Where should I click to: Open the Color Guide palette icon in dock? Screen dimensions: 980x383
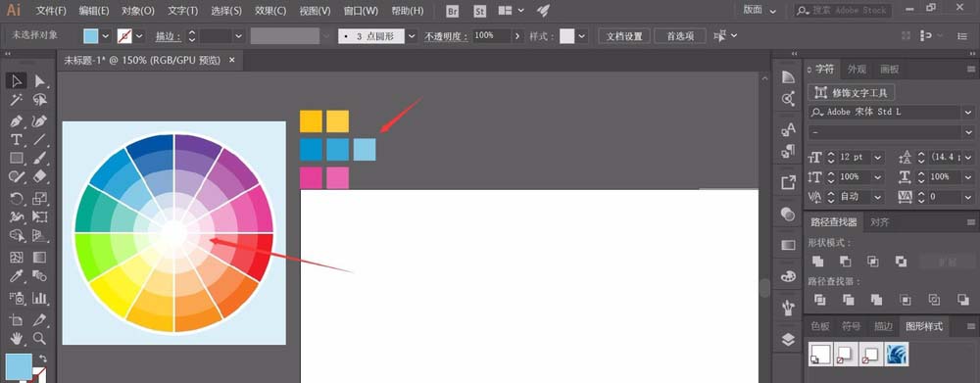pos(788,275)
